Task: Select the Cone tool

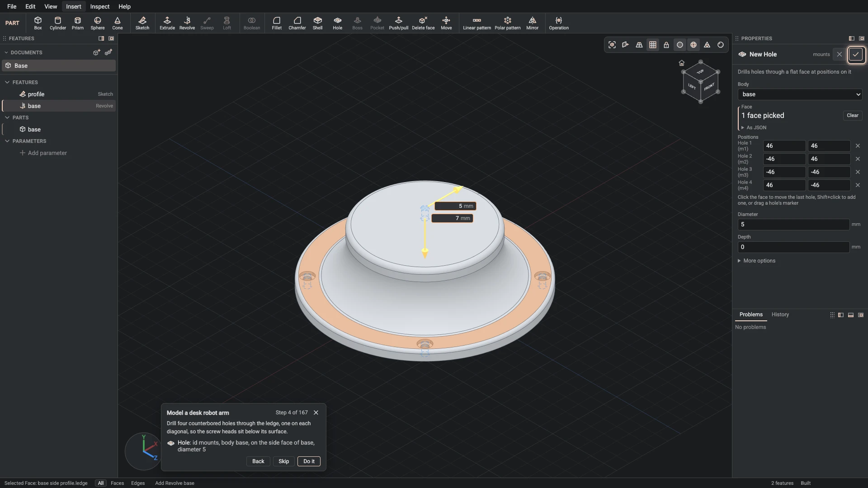Action: (118, 23)
